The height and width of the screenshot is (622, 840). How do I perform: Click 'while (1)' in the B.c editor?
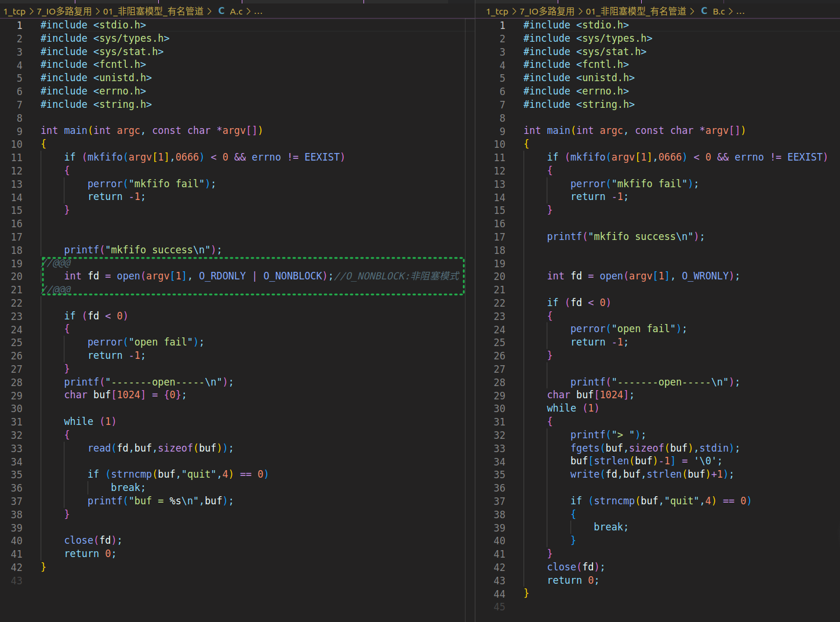pyautogui.click(x=573, y=408)
